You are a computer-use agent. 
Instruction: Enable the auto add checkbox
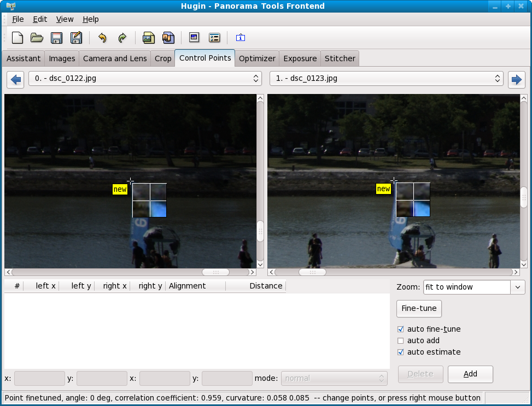[401, 341]
